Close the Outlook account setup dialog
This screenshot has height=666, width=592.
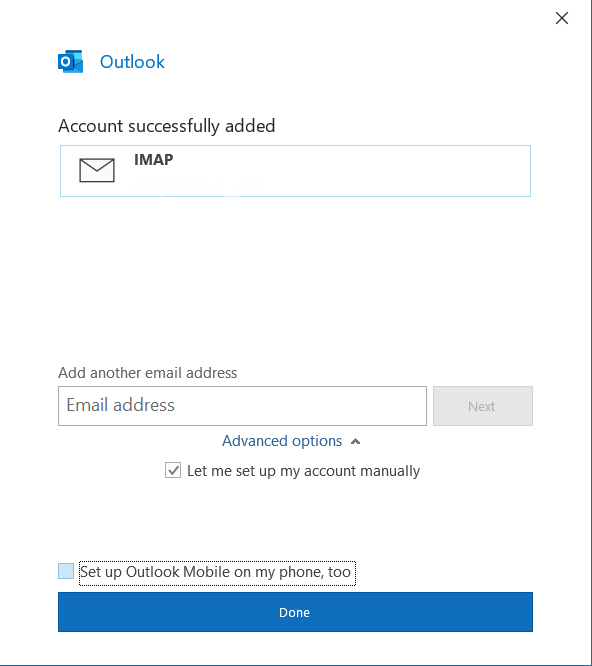click(x=562, y=18)
